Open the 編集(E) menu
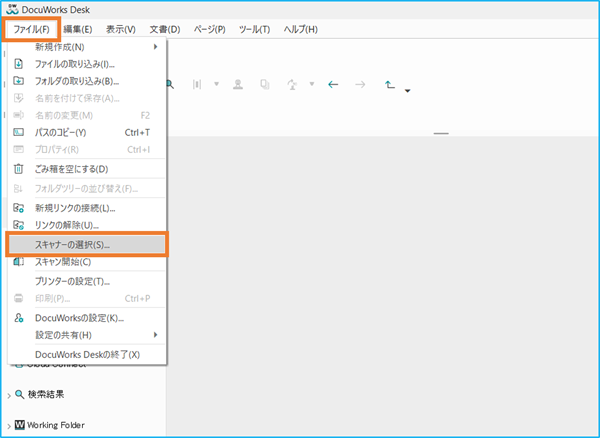This screenshot has width=600, height=438. point(75,29)
